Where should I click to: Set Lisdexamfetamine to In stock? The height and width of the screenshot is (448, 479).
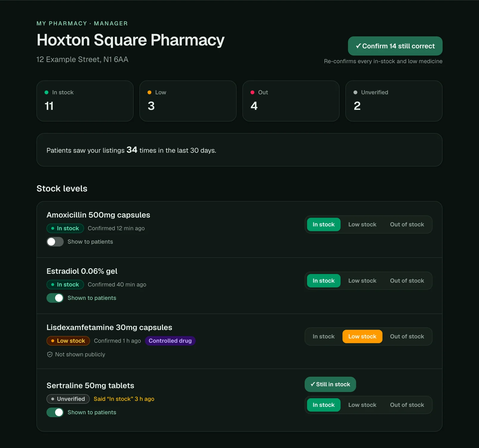(x=324, y=336)
